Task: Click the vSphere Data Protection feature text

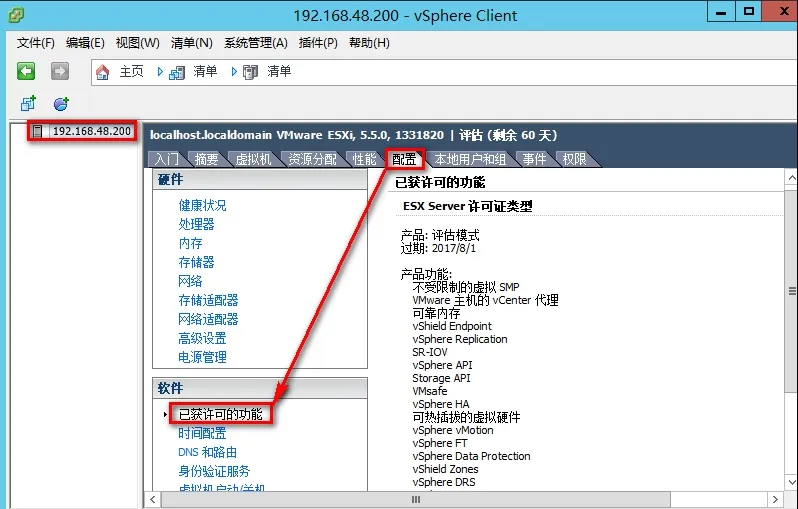Action: tap(471, 456)
